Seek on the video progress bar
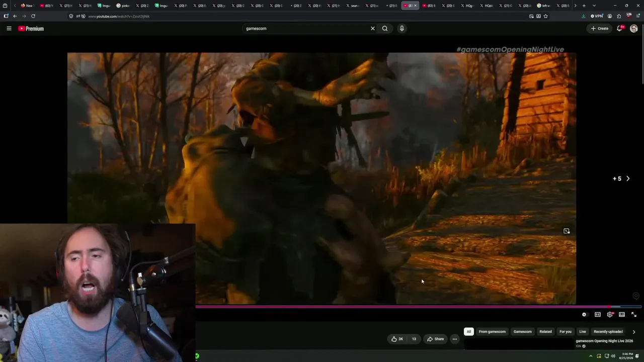The image size is (644, 362). (420, 306)
